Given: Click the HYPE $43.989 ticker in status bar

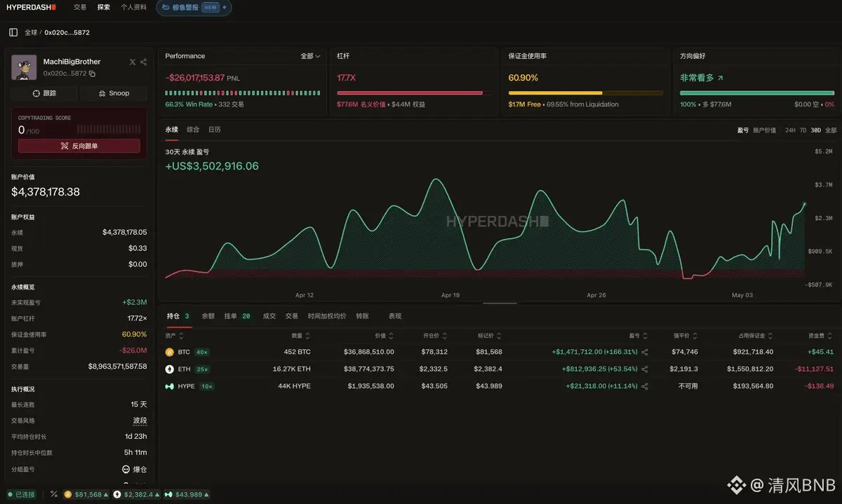Looking at the screenshot, I should pyautogui.click(x=186, y=494).
